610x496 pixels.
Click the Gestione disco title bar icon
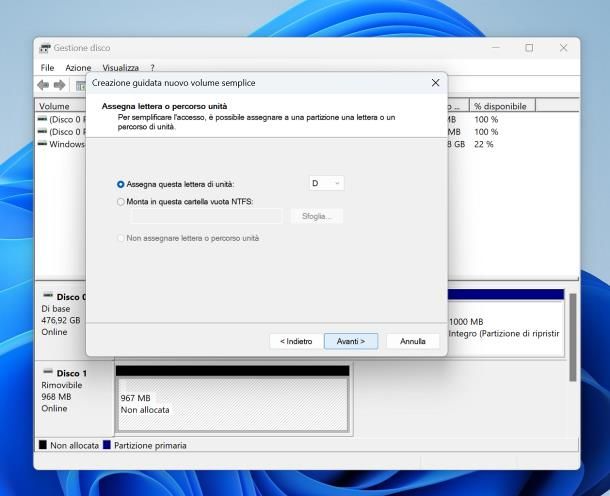(x=44, y=48)
